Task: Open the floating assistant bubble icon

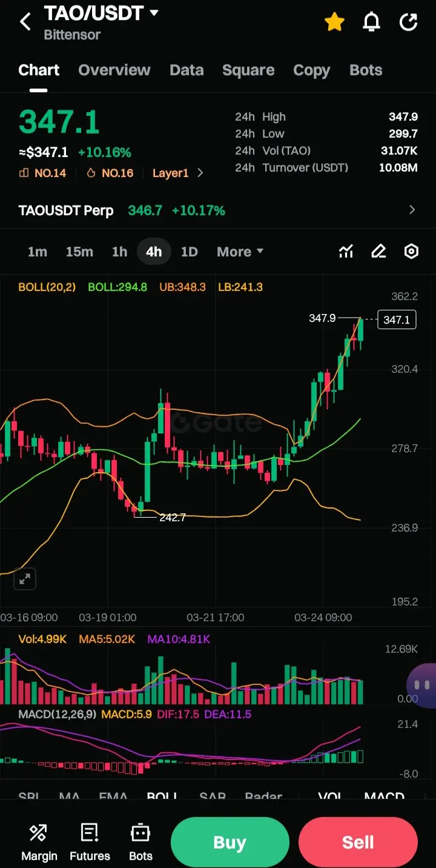Action: [422, 686]
